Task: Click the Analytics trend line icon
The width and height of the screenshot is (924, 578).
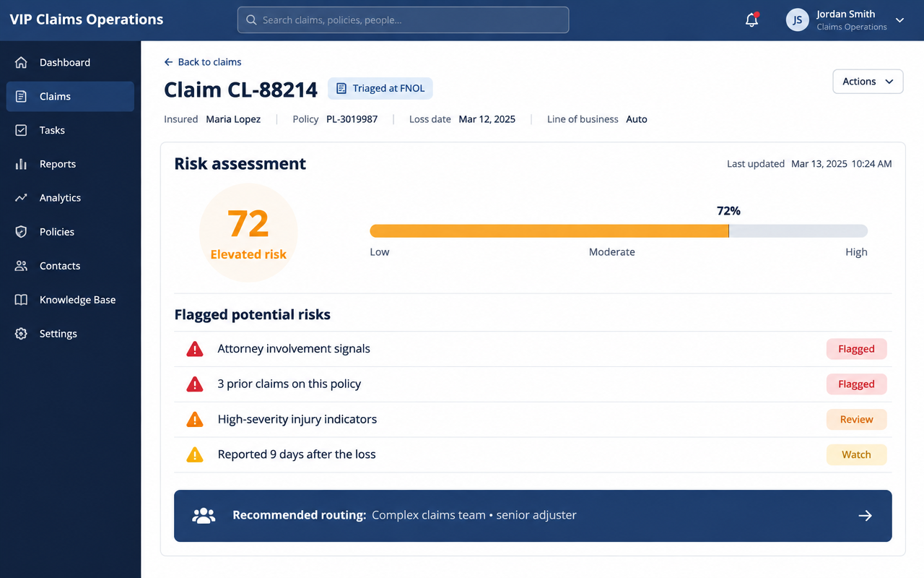Action: point(21,198)
